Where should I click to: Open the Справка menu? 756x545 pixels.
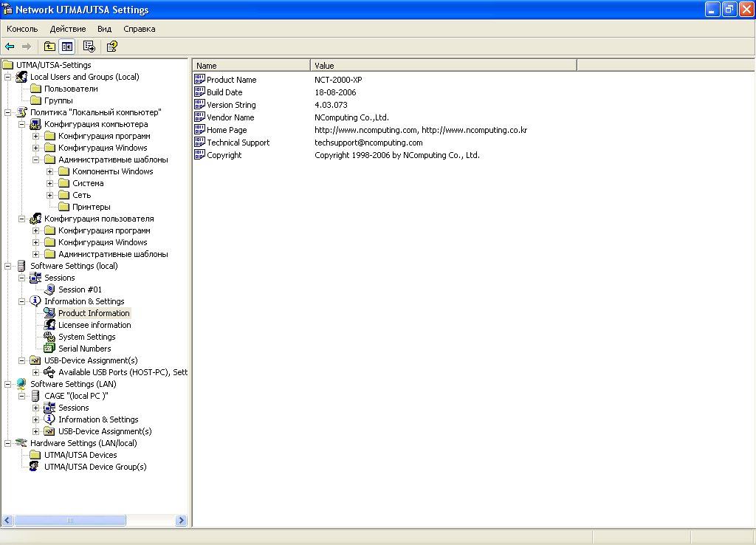pyautogui.click(x=140, y=29)
